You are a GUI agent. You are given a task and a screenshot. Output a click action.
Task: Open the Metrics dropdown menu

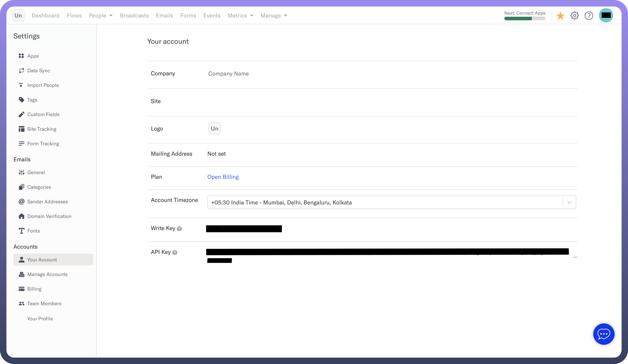coord(240,15)
